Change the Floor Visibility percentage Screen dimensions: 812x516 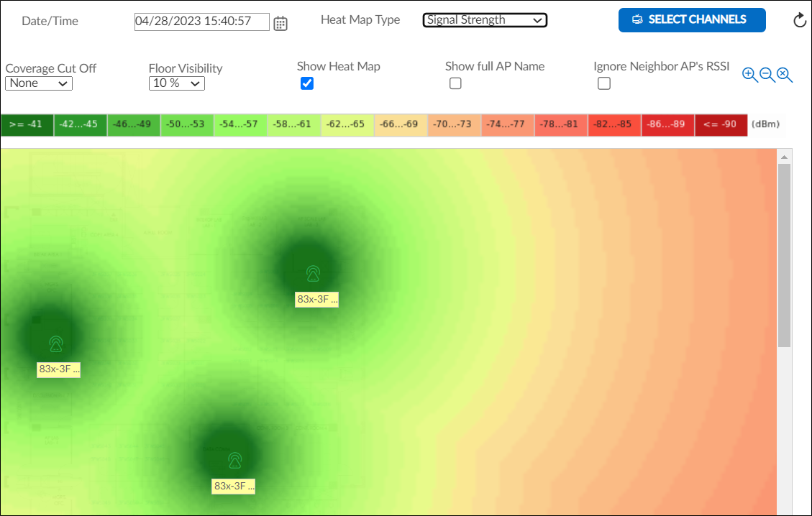click(x=176, y=83)
